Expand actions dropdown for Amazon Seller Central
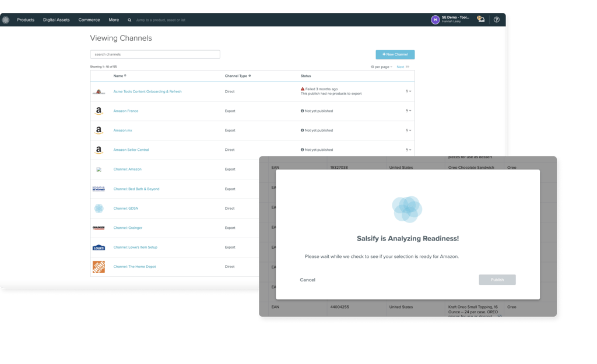Screen dimensions: 597x364 click(x=408, y=150)
